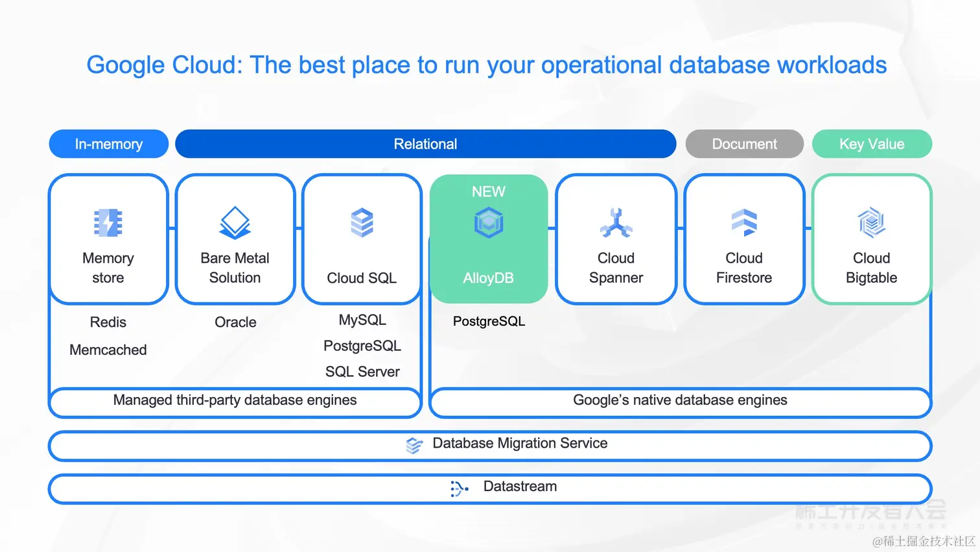
Task: Click the Datastream bar
Action: (490, 488)
